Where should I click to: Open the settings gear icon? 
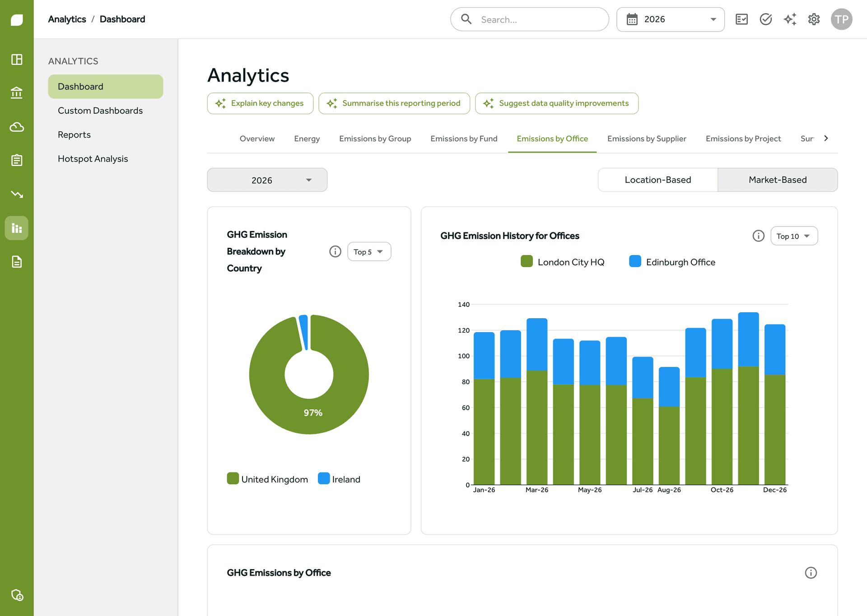814,19
